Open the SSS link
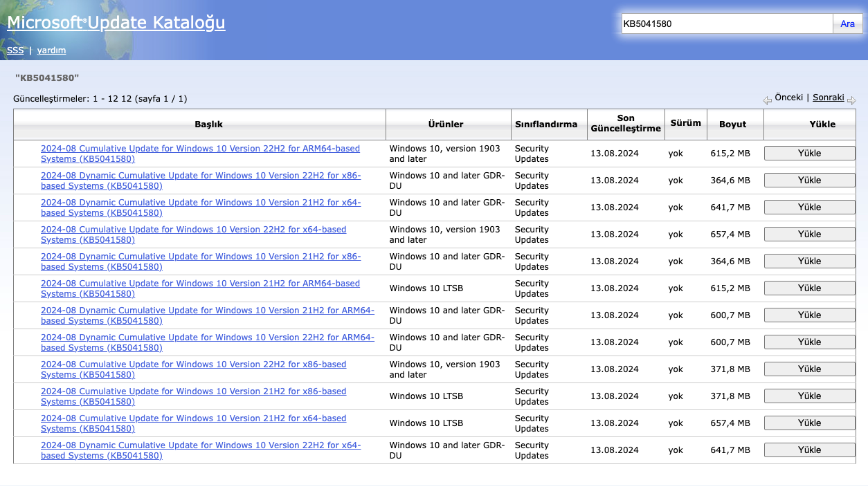868x489 pixels. tap(15, 50)
